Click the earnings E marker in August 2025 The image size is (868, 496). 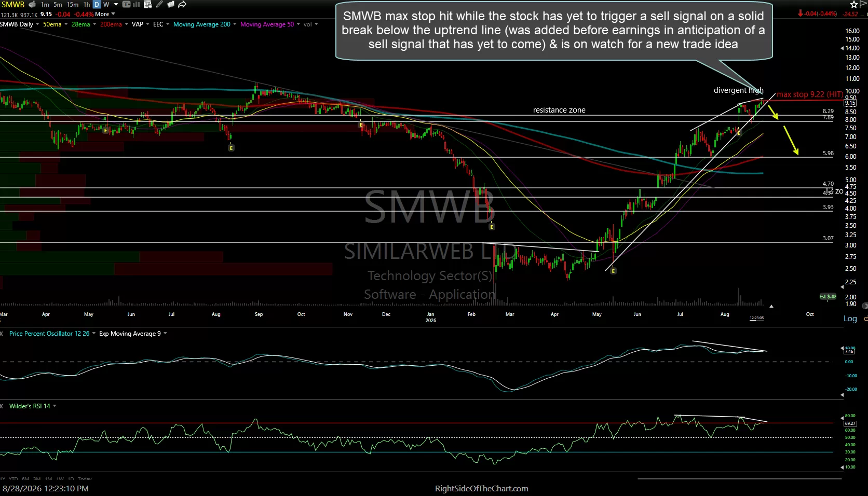point(231,148)
